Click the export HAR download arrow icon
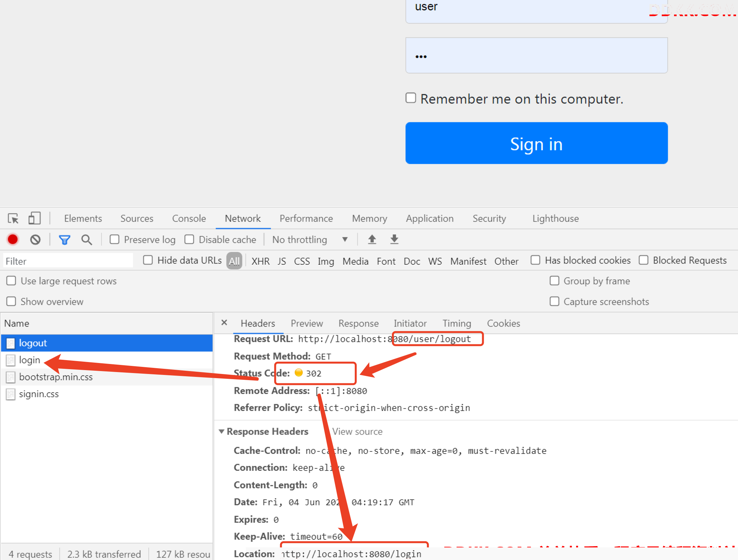 pos(394,239)
